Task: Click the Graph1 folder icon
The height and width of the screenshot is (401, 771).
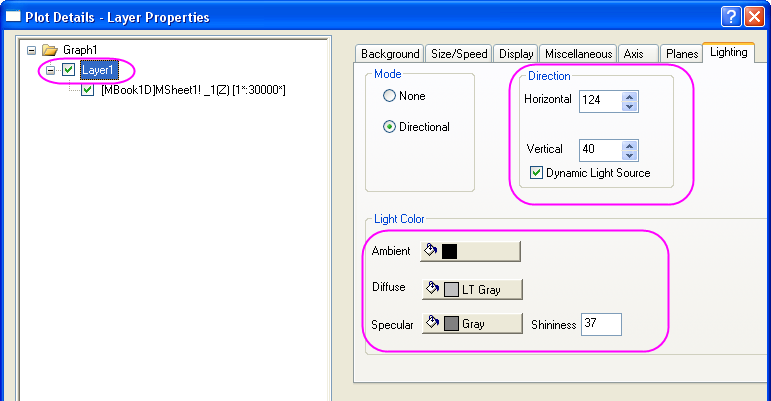Action: [50, 49]
